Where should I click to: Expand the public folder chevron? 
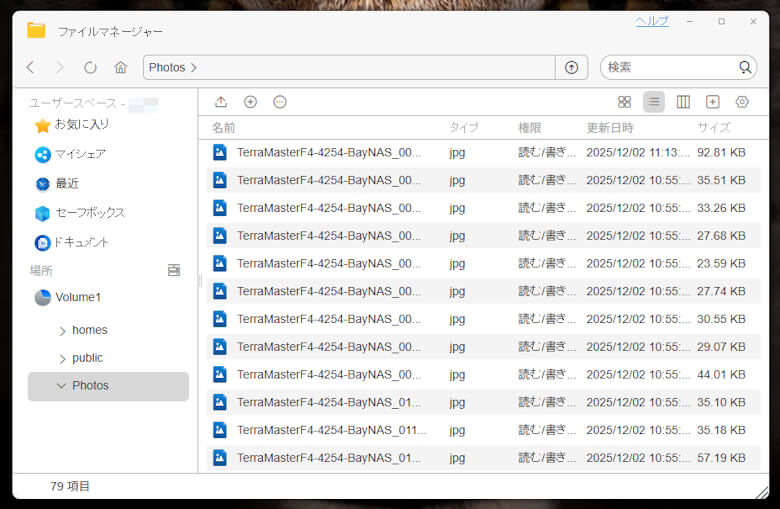62,359
